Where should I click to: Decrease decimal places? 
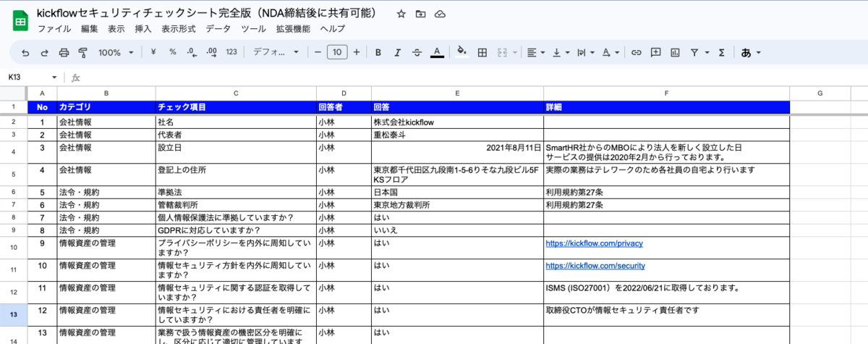192,52
